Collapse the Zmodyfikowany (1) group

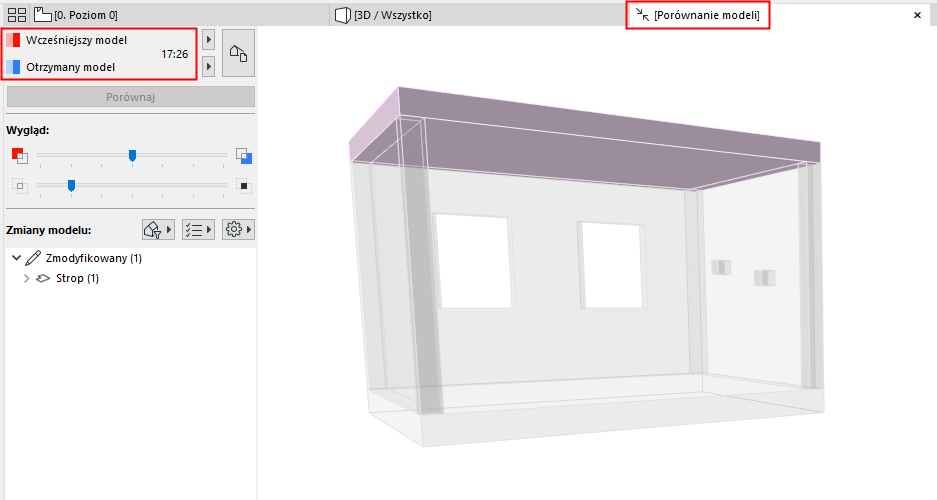click(x=17, y=258)
